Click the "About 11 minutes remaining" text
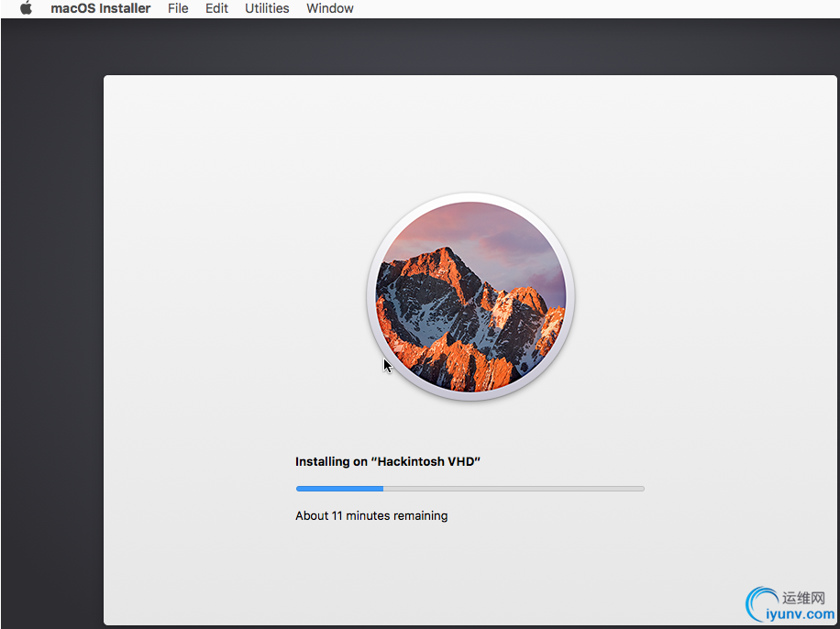840x629 pixels. pyautogui.click(x=371, y=515)
